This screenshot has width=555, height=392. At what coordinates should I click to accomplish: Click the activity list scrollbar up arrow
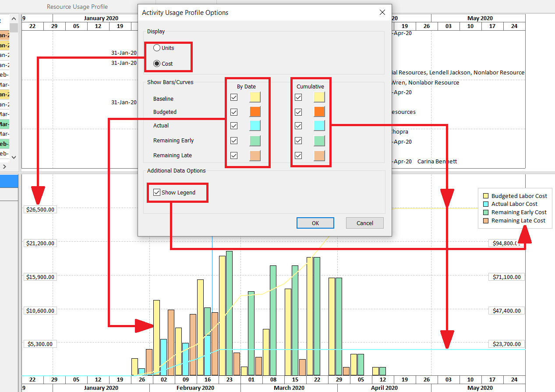point(14,18)
